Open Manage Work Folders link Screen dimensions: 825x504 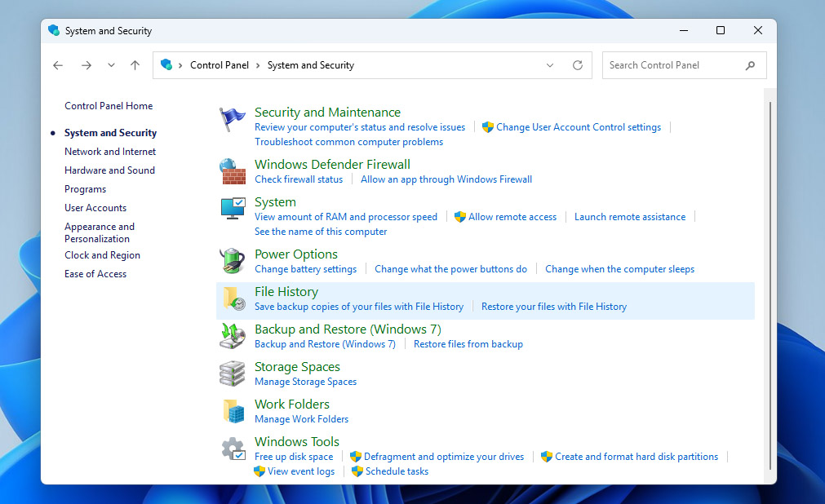301,419
